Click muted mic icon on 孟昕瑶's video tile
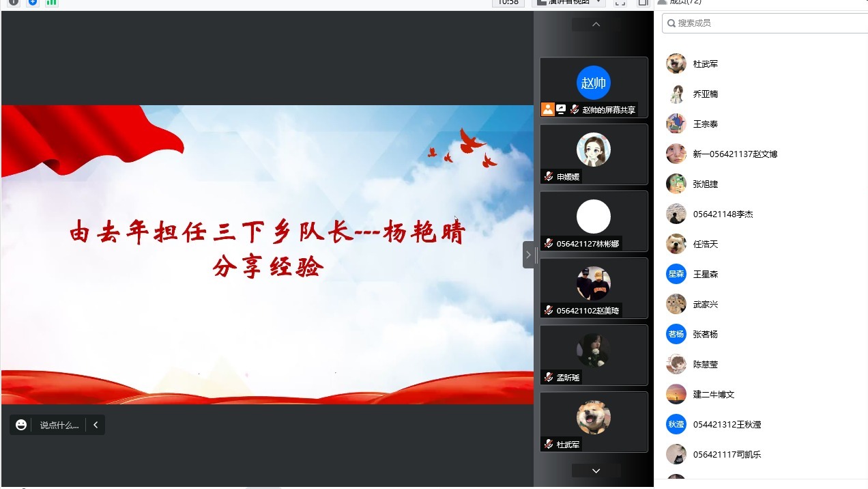 (548, 377)
